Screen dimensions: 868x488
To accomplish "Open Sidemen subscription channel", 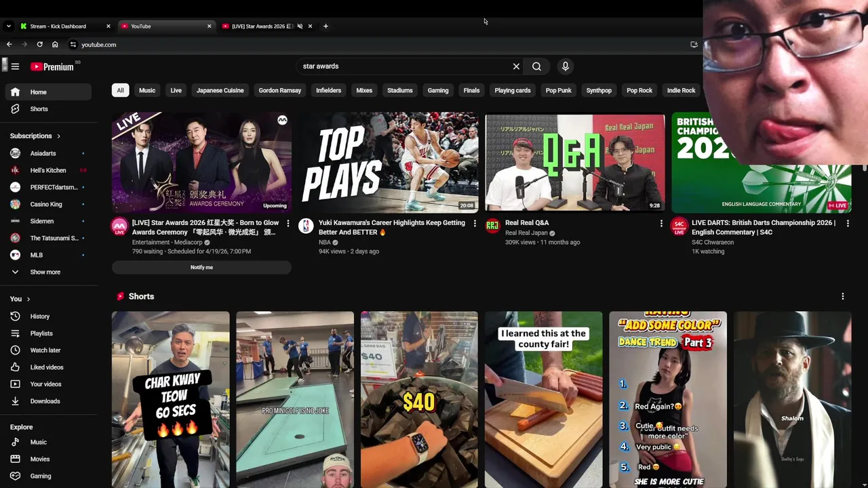I will (x=47, y=221).
